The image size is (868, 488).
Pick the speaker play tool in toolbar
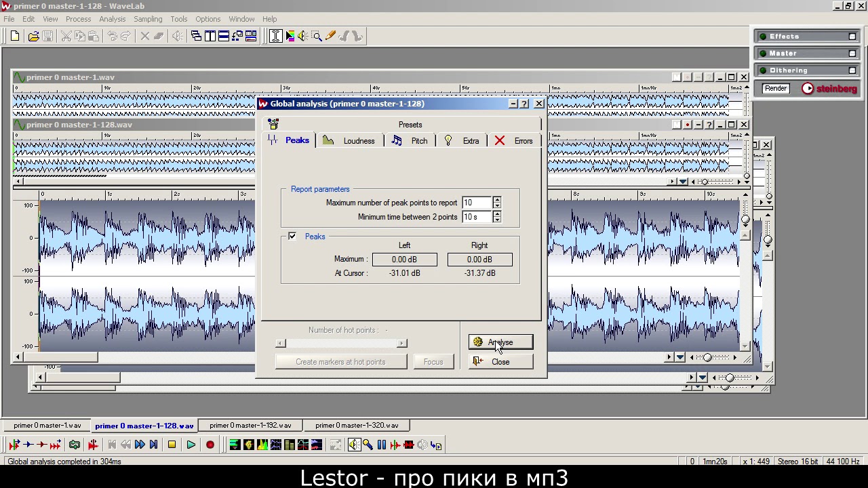302,36
